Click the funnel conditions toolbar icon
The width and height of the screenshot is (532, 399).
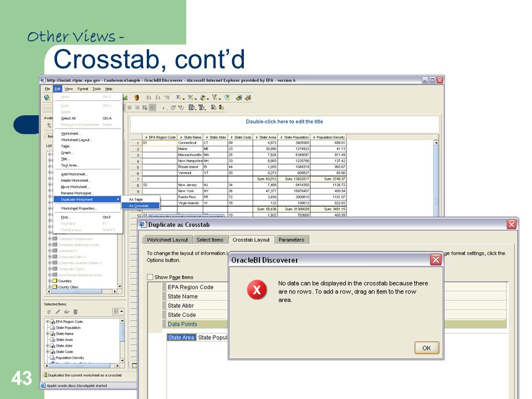click(215, 98)
